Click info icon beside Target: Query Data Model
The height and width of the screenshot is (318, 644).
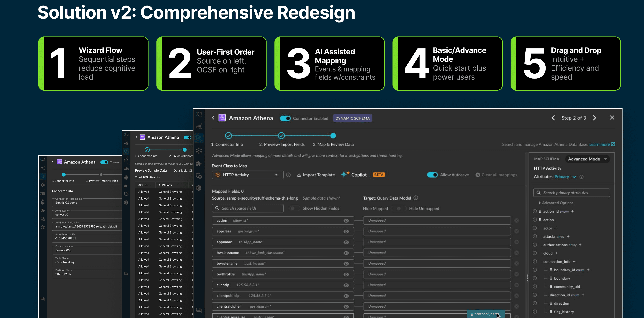point(416,198)
